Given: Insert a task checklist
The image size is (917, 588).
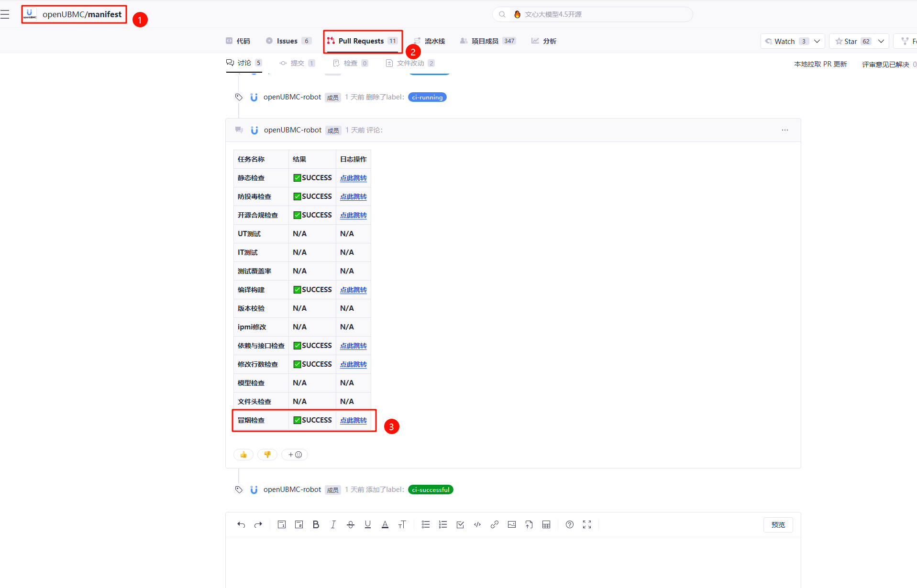Looking at the screenshot, I should pyautogui.click(x=460, y=525).
